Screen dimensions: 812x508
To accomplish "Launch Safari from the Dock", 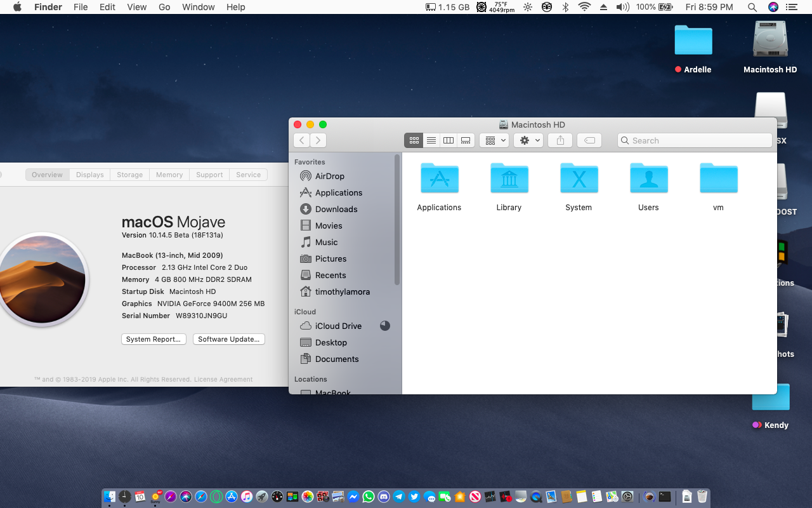I will (200, 497).
